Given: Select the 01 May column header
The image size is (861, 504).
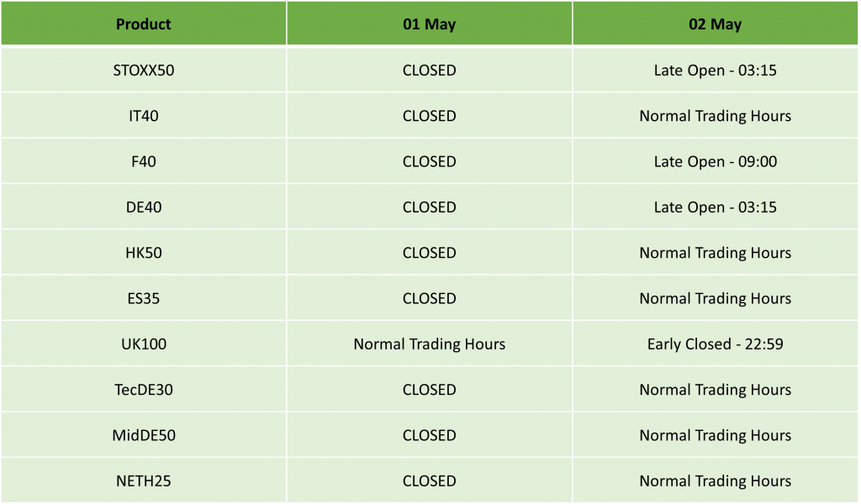Looking at the screenshot, I should click(430, 24).
